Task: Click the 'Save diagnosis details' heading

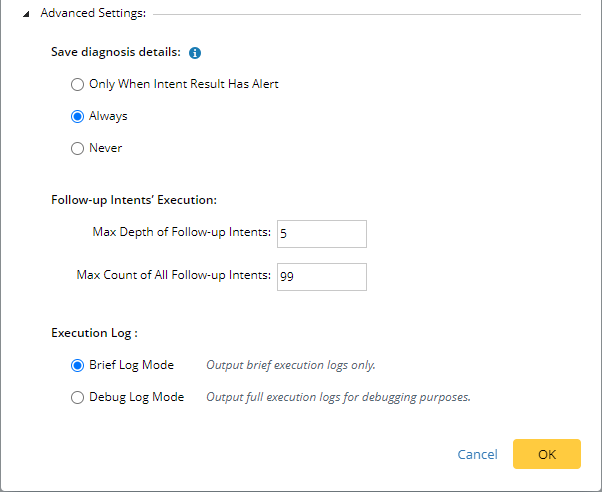Action: (x=116, y=53)
